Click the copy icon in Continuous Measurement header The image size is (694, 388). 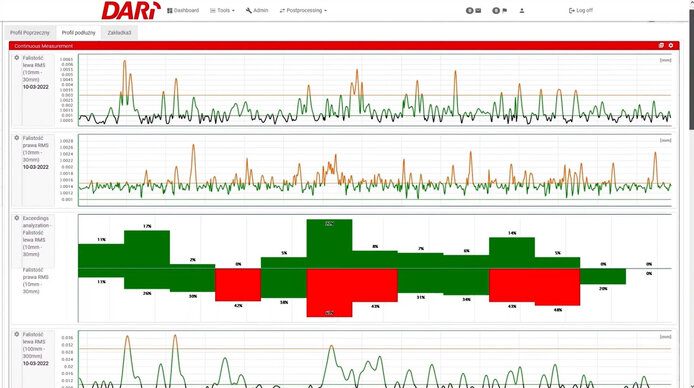(x=661, y=46)
